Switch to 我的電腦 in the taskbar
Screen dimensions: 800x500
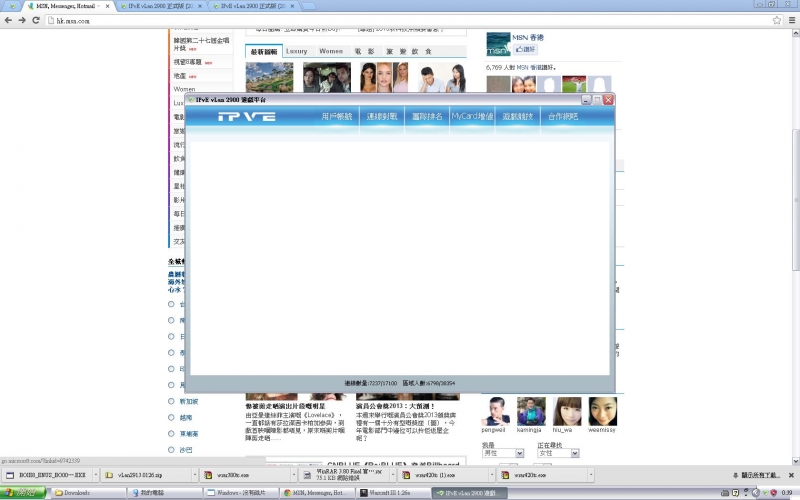tap(165, 493)
